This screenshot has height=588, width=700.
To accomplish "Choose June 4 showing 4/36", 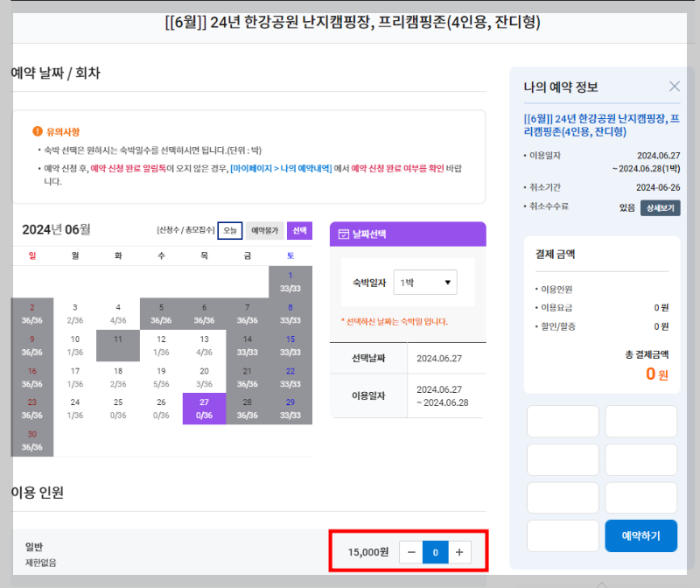I will click(x=118, y=314).
